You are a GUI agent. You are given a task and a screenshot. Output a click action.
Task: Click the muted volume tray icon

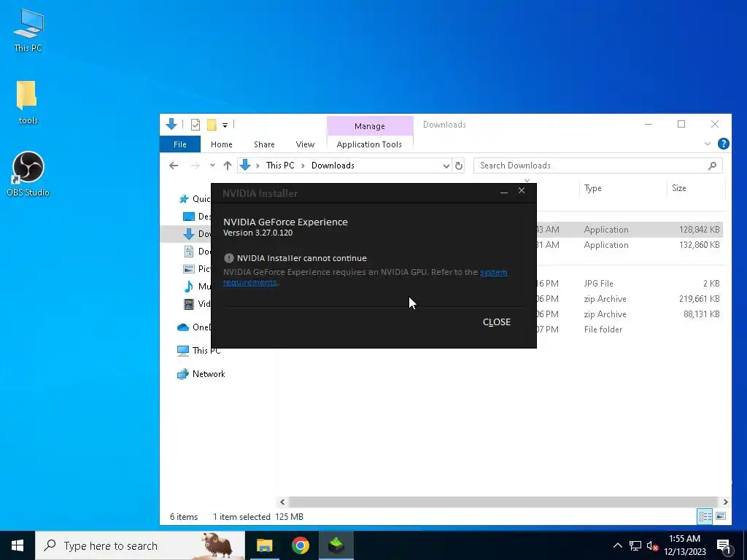(652, 545)
